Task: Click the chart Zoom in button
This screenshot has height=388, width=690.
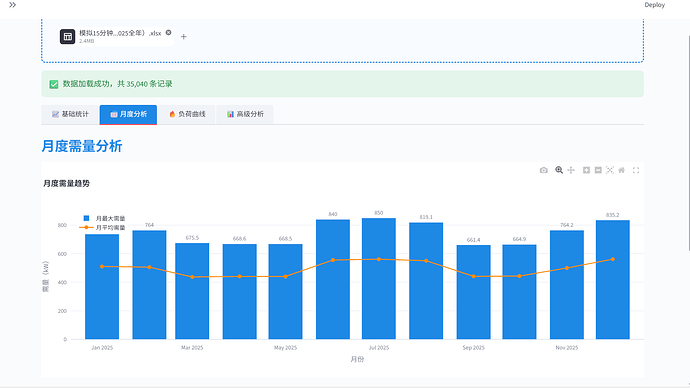Action: [x=586, y=170]
